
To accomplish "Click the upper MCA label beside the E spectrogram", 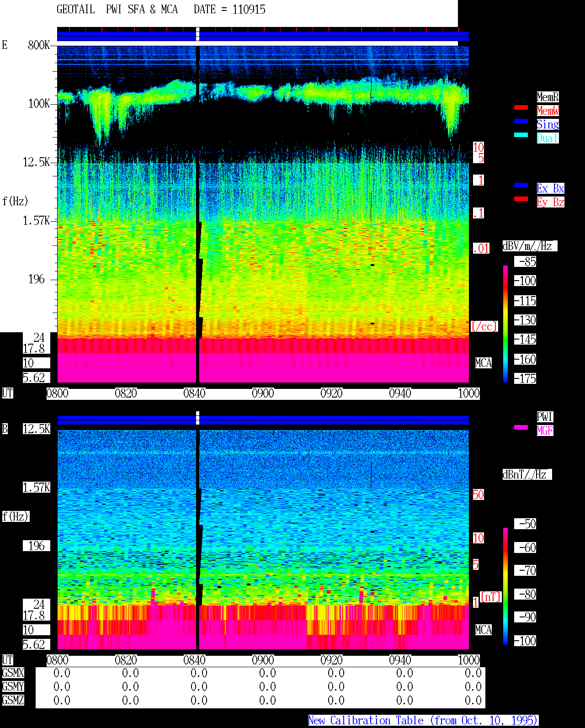I will tap(484, 363).
